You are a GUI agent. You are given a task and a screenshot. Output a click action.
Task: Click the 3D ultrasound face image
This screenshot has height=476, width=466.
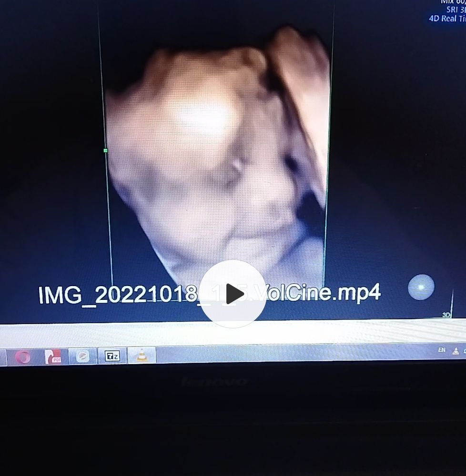pyautogui.click(x=214, y=157)
